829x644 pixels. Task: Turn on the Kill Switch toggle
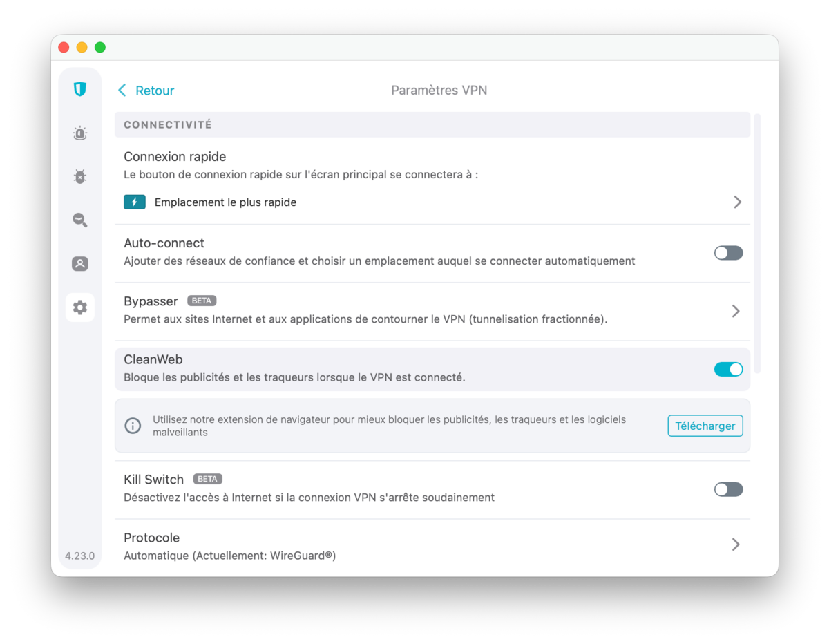[x=728, y=489]
